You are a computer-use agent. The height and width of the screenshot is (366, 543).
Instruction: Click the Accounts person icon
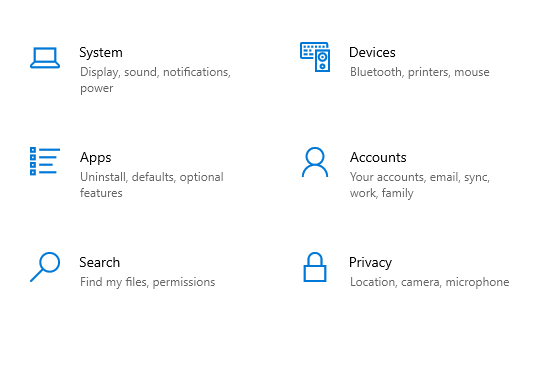pos(315,162)
